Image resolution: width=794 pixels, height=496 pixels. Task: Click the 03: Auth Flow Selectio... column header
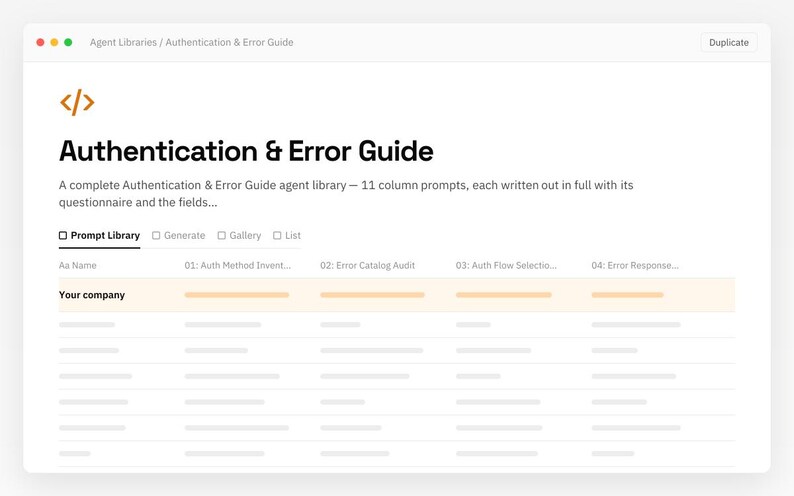coord(506,265)
